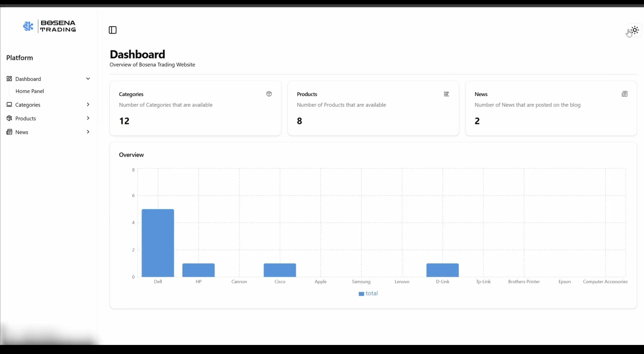Viewport: 644px width, 354px height.
Task: Click the HP axis label
Action: pyautogui.click(x=199, y=282)
